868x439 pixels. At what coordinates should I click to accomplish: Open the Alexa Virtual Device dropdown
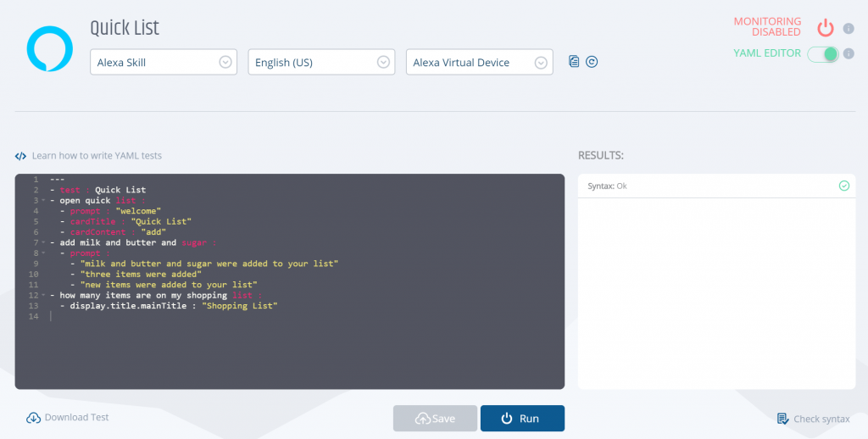(480, 62)
